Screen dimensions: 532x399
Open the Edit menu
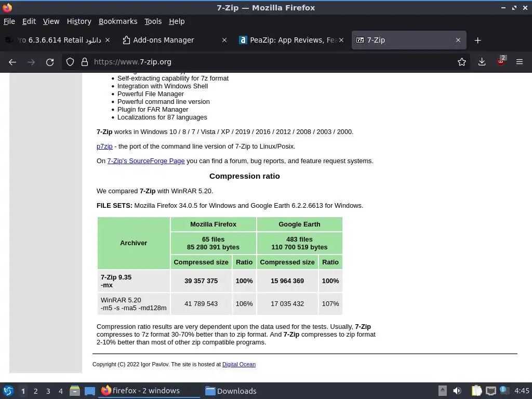(29, 21)
